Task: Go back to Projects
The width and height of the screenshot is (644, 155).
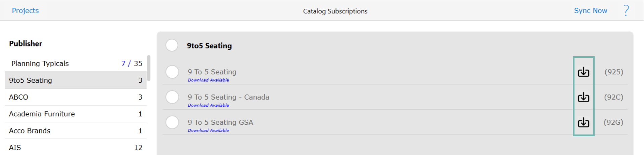Action: 26,10
